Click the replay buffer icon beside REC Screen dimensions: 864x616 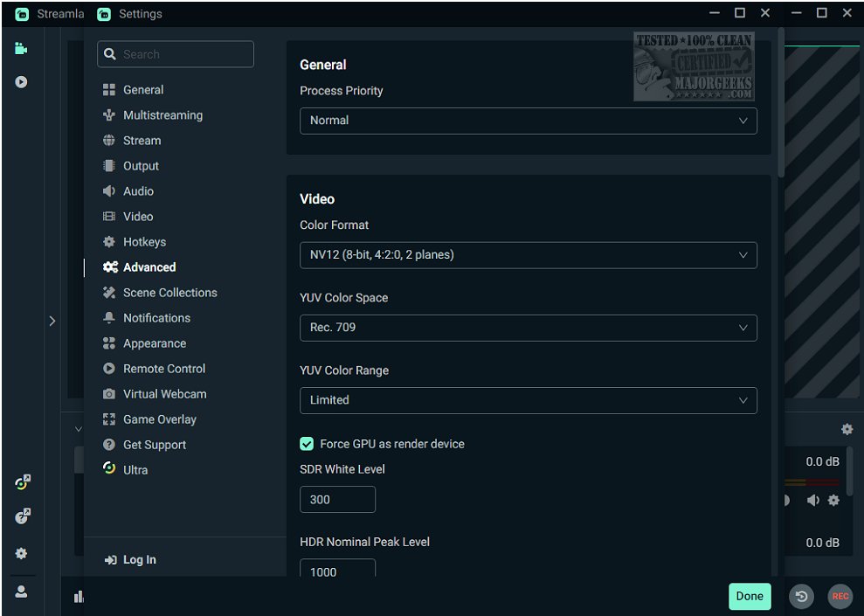pos(802,596)
